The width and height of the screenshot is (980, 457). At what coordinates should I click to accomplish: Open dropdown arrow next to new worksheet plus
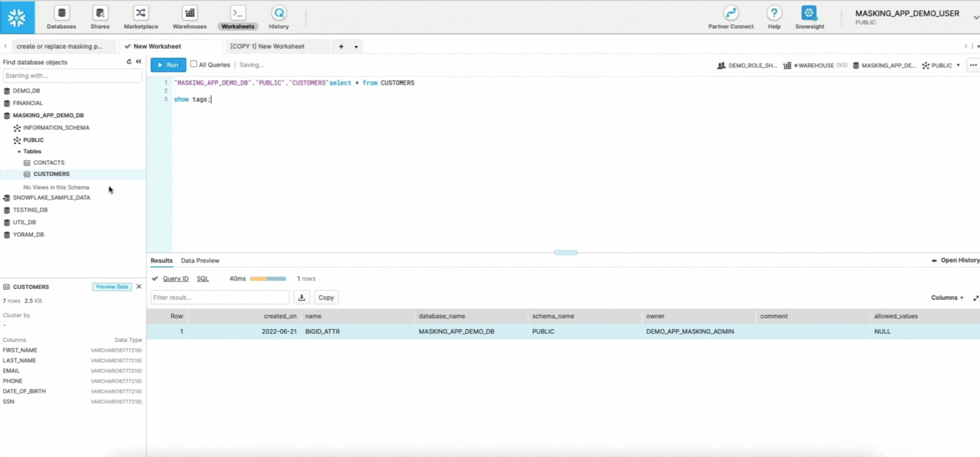tap(356, 47)
